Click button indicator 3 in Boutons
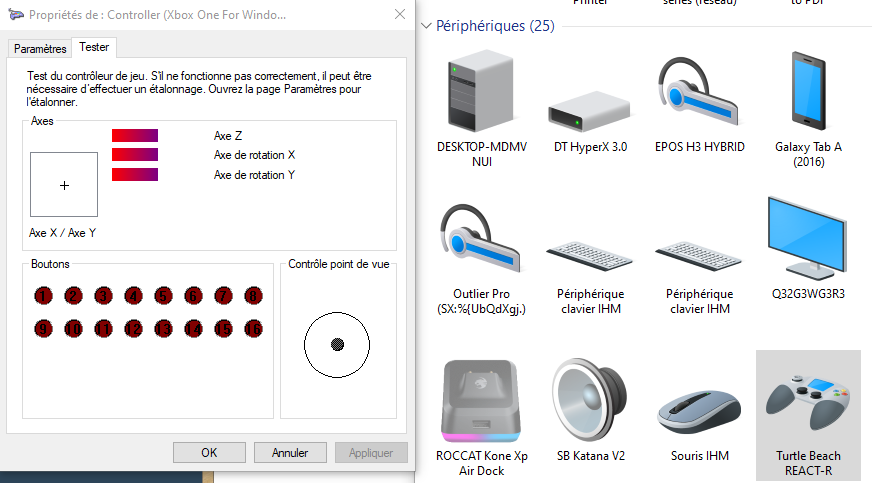 [103, 296]
